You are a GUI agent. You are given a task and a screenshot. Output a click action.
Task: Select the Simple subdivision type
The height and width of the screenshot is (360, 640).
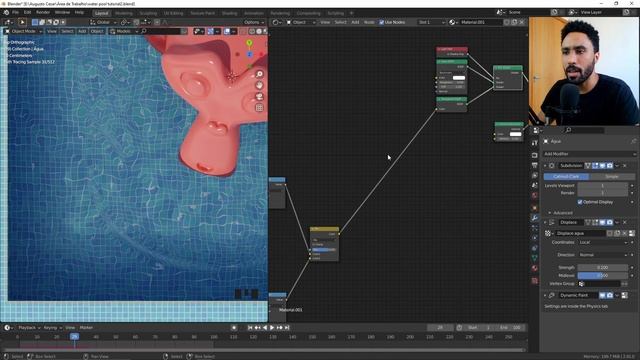pos(612,176)
